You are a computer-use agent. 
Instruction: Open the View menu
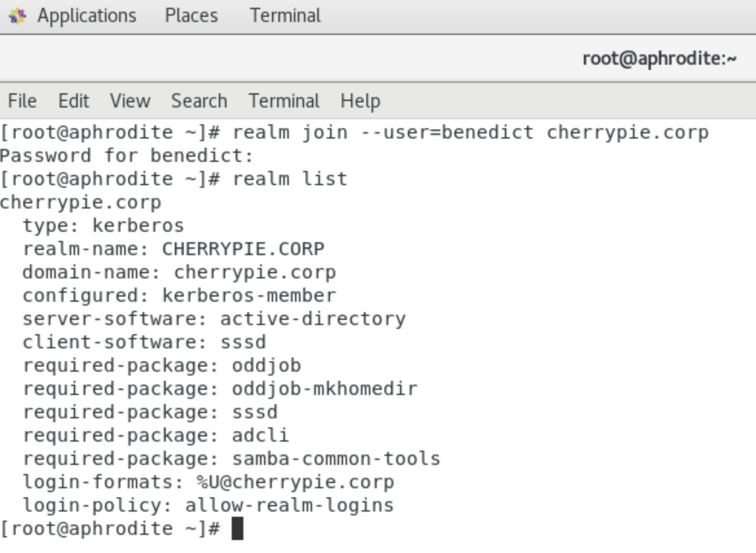click(129, 101)
